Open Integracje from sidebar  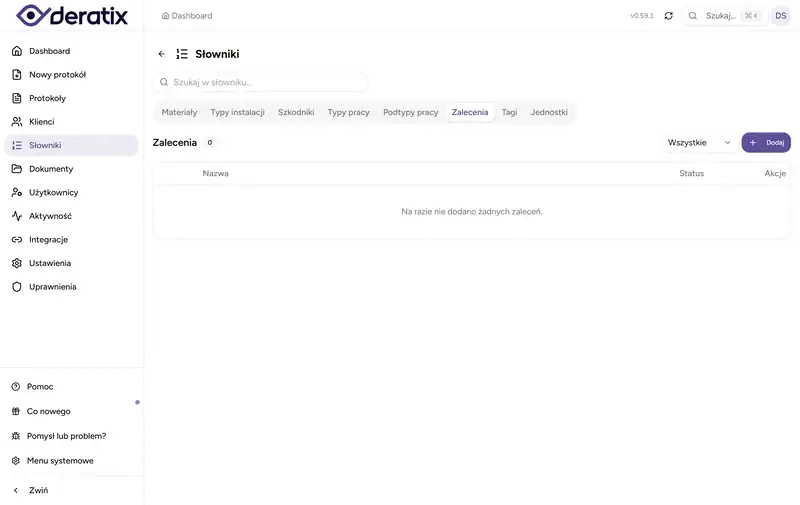coord(48,240)
